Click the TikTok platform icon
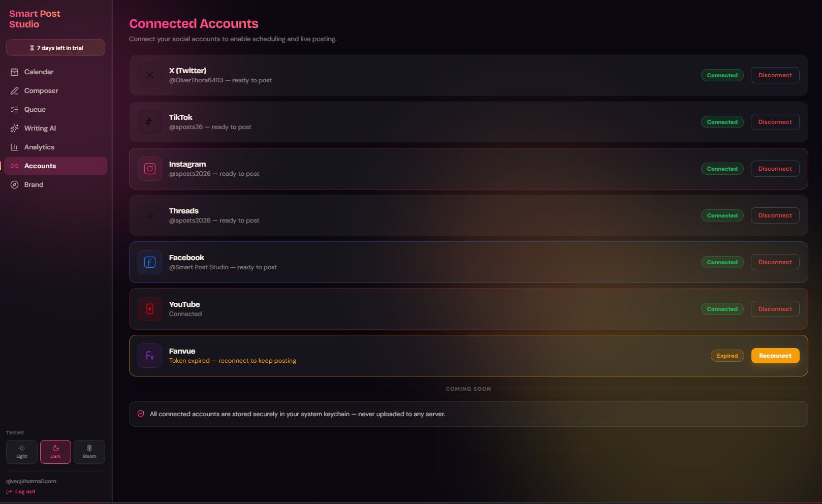The width and height of the screenshot is (822, 504). coord(150,122)
